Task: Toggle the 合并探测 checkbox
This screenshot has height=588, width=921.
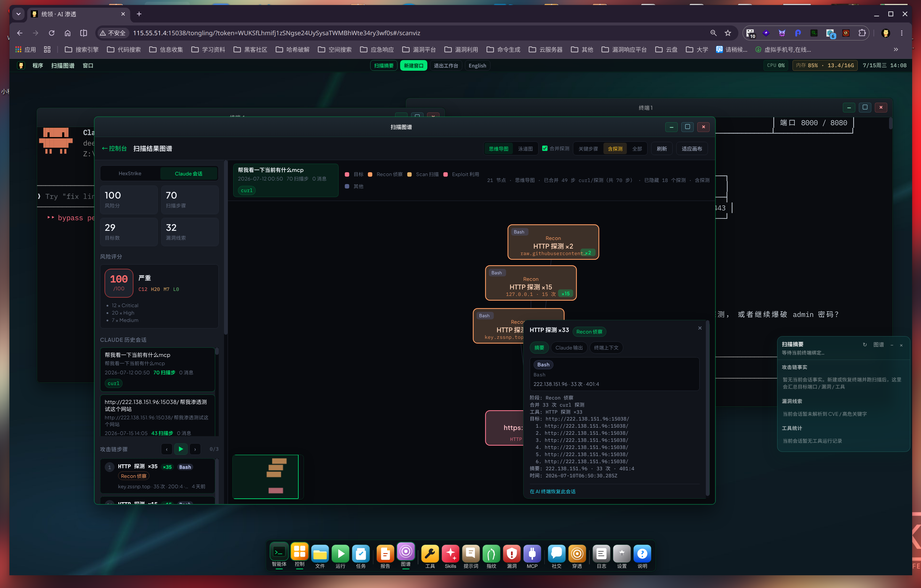Action: pyautogui.click(x=545, y=149)
